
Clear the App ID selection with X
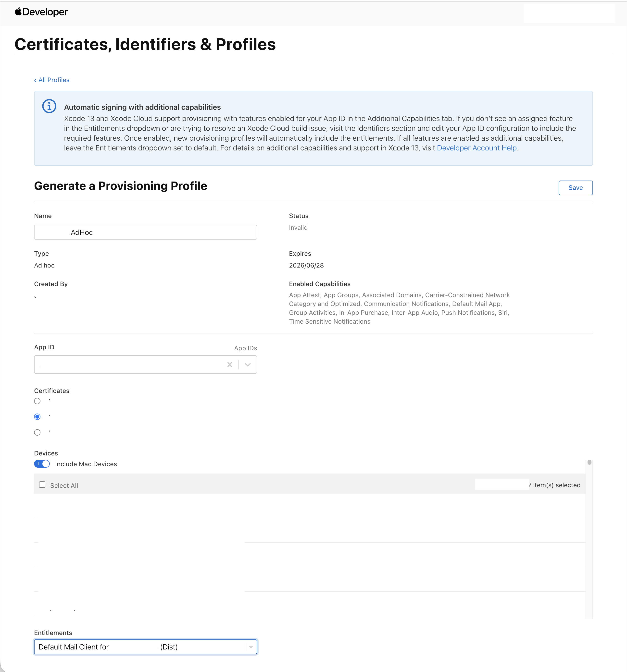pos(230,364)
